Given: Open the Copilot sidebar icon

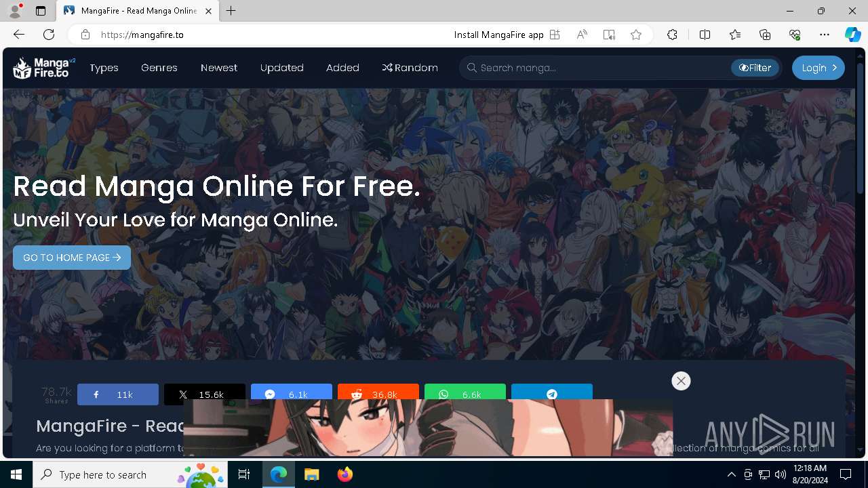Looking at the screenshot, I should click(x=852, y=35).
